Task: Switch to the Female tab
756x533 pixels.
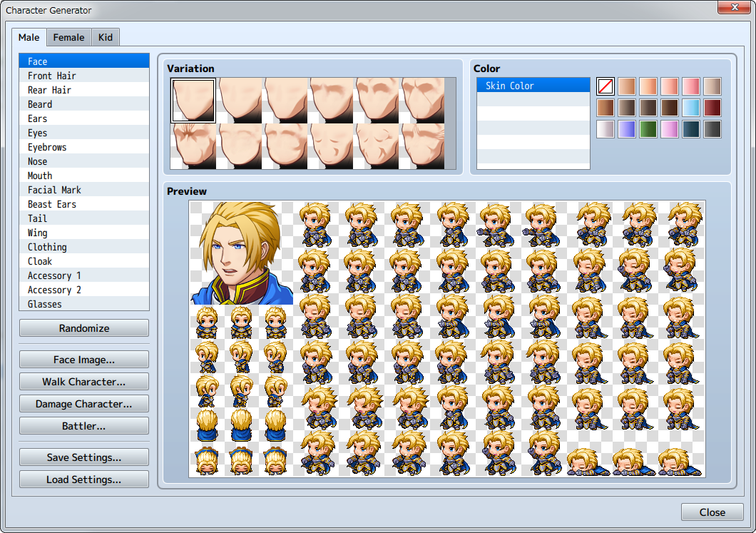Action: [69, 37]
